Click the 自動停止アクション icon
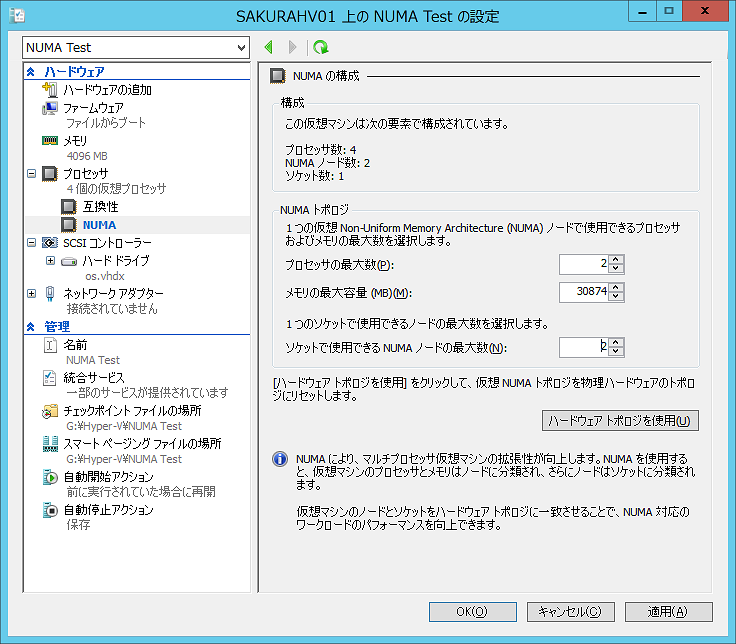Viewport: 736px width, 644px height. pyautogui.click(x=50, y=510)
